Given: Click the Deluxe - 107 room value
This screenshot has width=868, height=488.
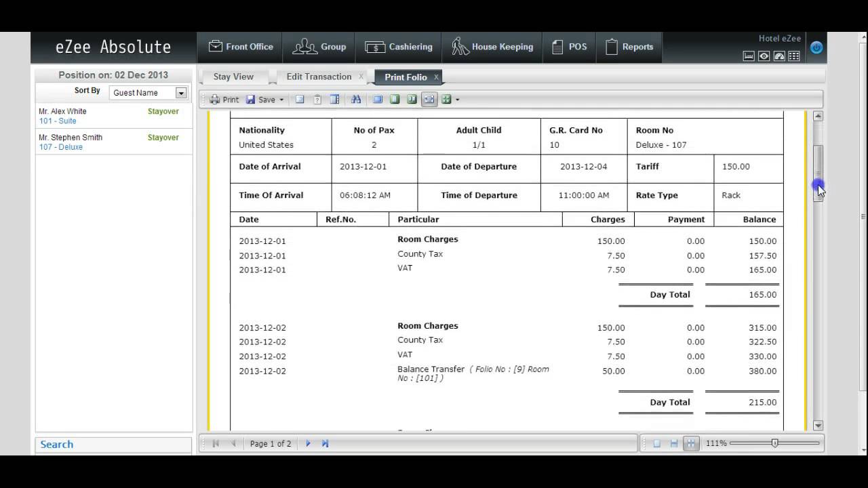Looking at the screenshot, I should [x=661, y=145].
